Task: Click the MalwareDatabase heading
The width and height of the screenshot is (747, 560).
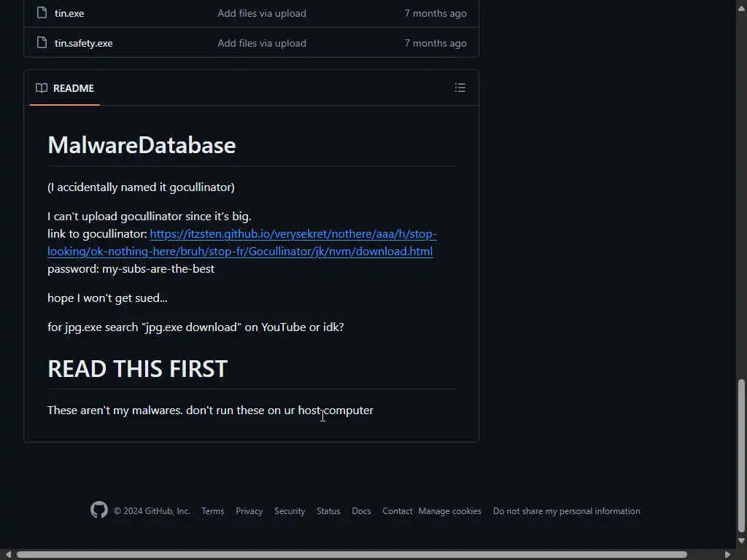Action: coord(142,145)
